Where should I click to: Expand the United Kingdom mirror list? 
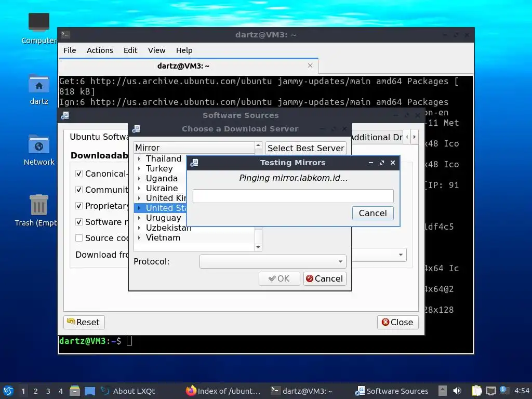point(139,198)
